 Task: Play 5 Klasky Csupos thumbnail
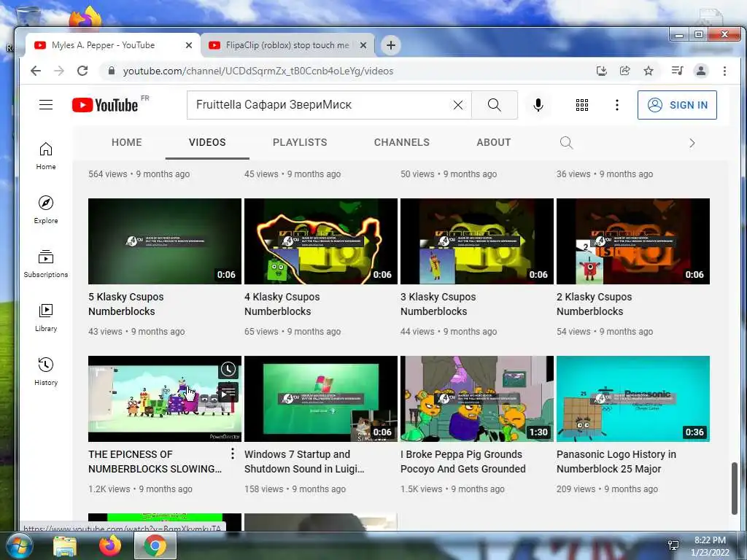(x=165, y=241)
